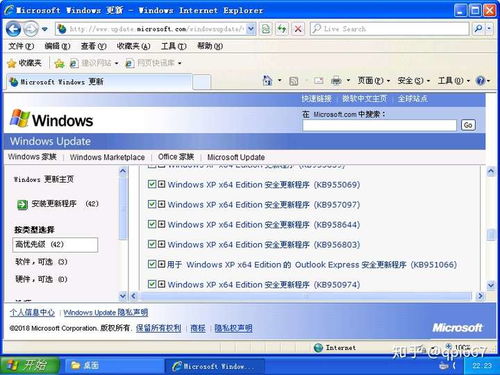Click the Go search button
This screenshot has height=375, width=500.
[x=468, y=125]
